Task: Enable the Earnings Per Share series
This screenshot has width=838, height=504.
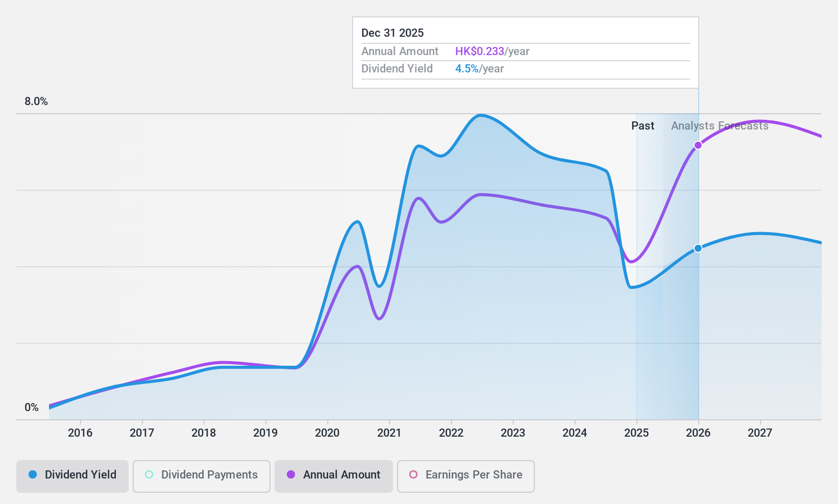Action: coord(466,476)
